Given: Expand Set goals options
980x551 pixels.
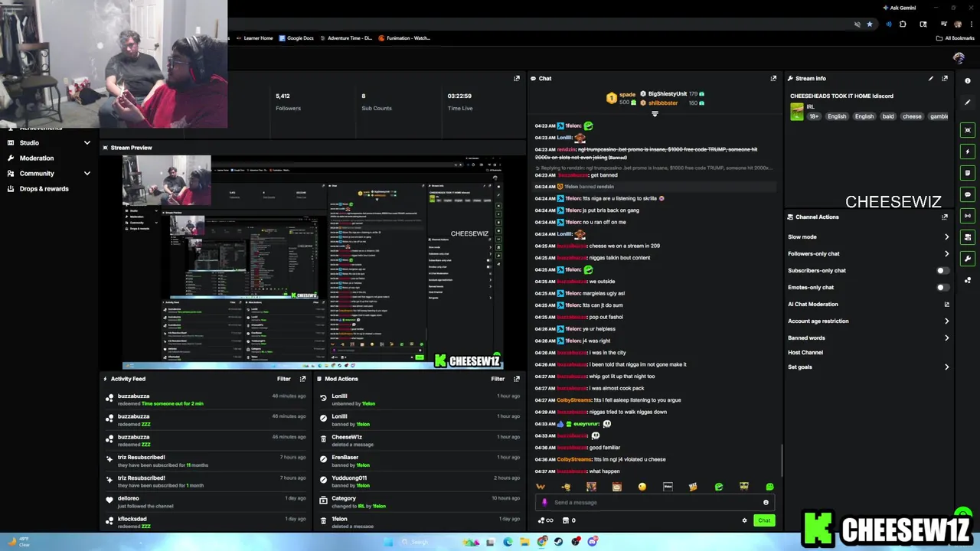Looking at the screenshot, I should (946, 367).
